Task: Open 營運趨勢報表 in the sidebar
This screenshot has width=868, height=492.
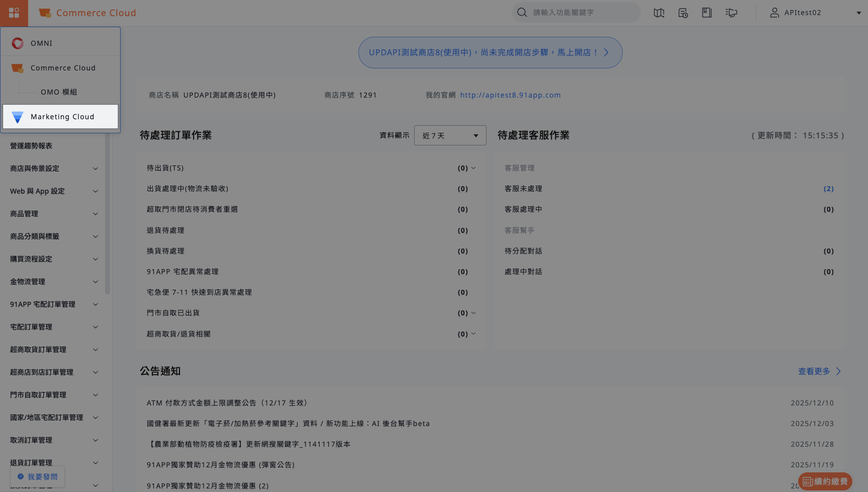Action: click(31, 146)
